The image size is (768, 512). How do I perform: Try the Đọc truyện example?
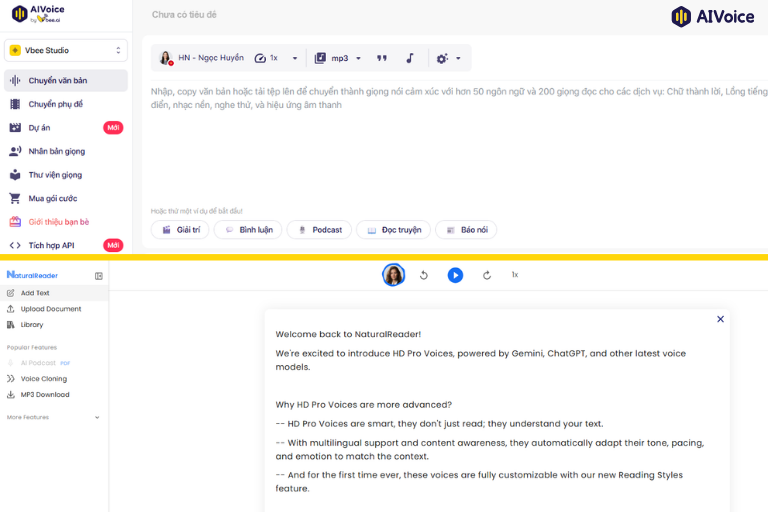click(x=393, y=230)
